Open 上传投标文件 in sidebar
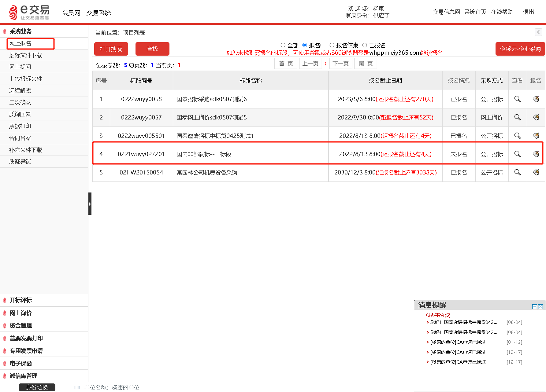546x392 pixels. (26, 79)
